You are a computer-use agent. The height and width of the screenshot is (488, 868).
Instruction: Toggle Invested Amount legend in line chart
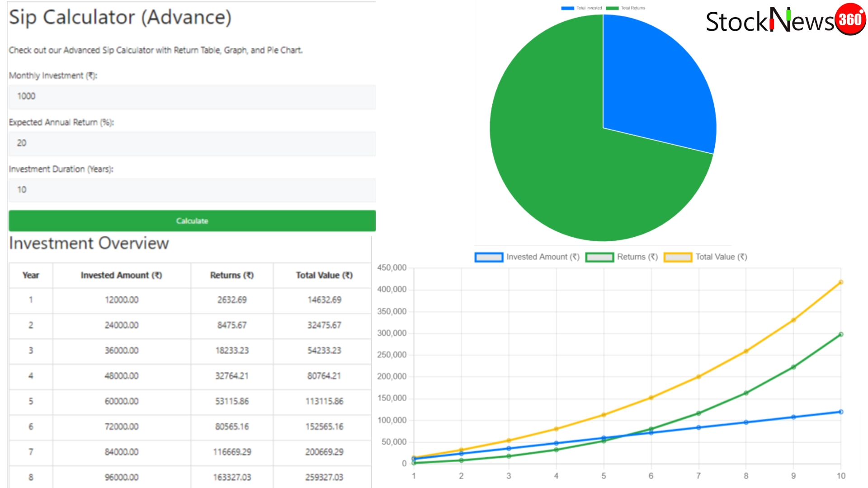pos(527,257)
